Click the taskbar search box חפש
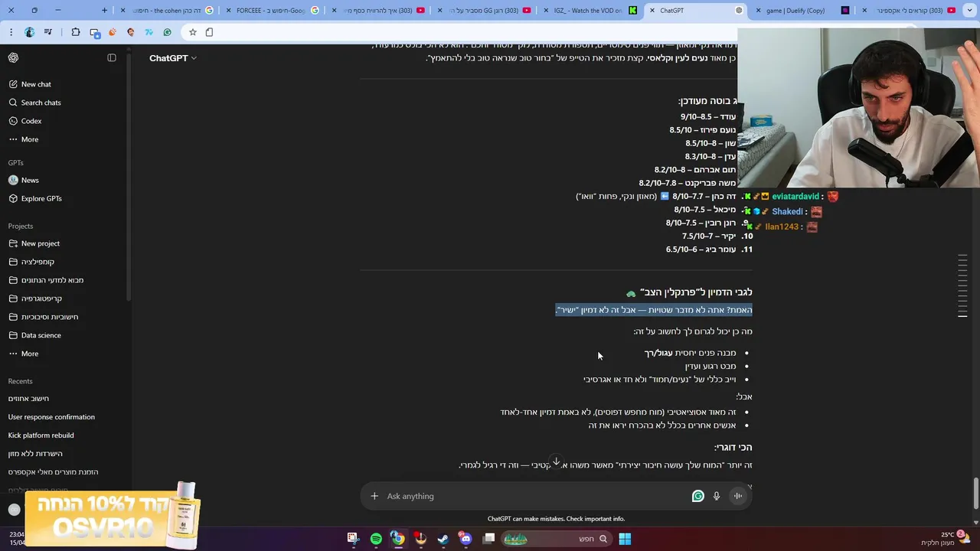 557,539
